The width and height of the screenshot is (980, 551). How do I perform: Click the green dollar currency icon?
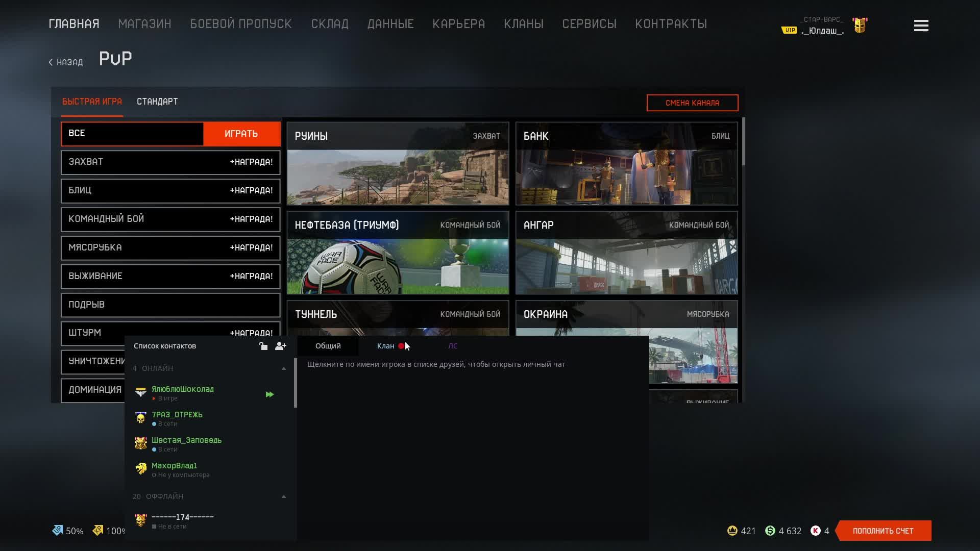[770, 531]
